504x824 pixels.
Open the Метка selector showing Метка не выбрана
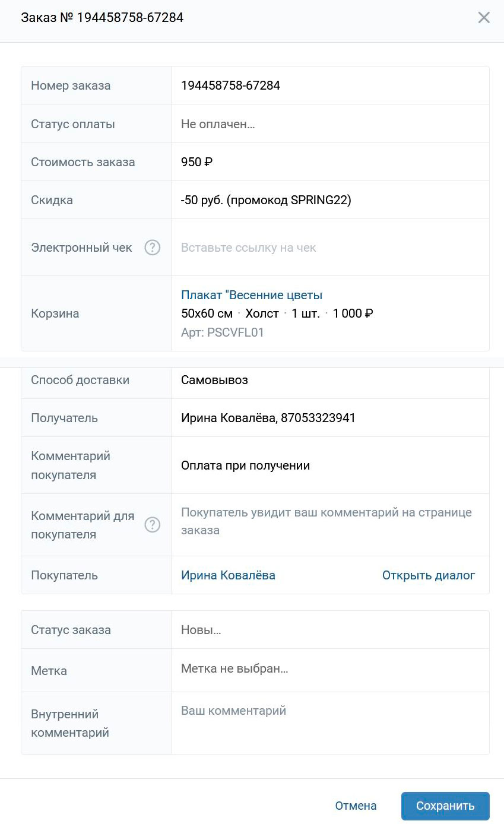330,669
